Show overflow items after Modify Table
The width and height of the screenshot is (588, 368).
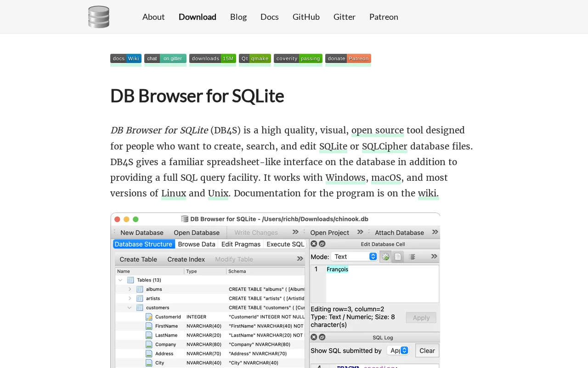[300, 259]
